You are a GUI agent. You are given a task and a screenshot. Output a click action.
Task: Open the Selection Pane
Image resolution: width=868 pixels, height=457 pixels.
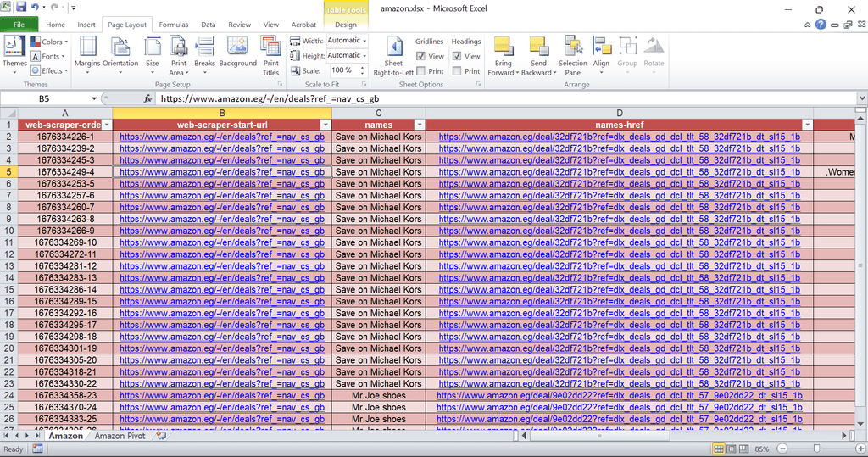coord(573,55)
